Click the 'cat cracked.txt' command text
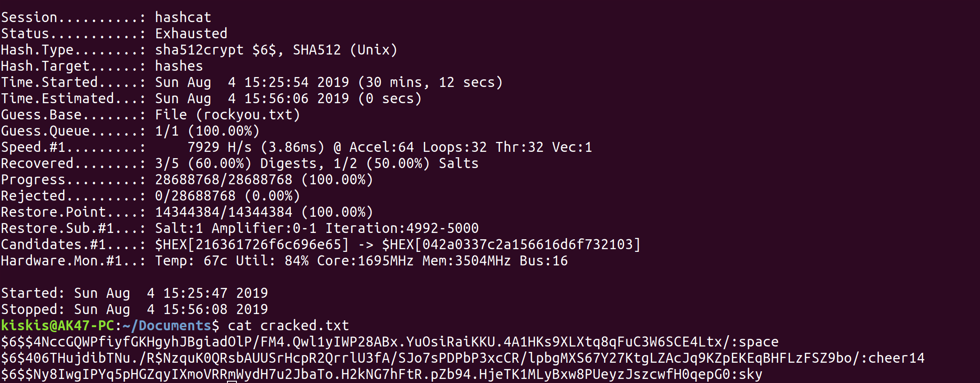Screen dimensions: 980x383 point(288,326)
